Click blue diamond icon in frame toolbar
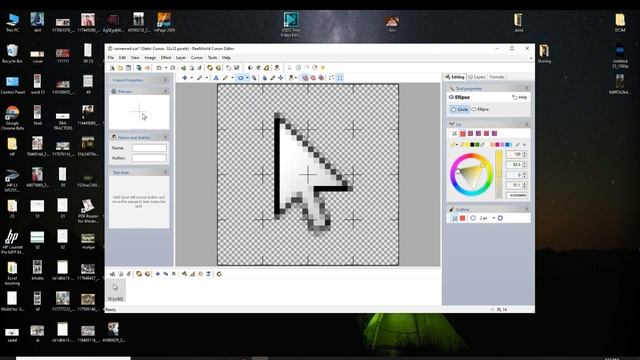This screenshot has width=640, height=360. click(158, 274)
